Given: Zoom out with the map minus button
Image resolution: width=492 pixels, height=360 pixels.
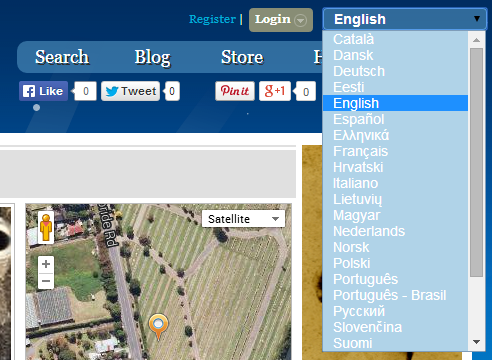Looking at the screenshot, I should 46,281.
